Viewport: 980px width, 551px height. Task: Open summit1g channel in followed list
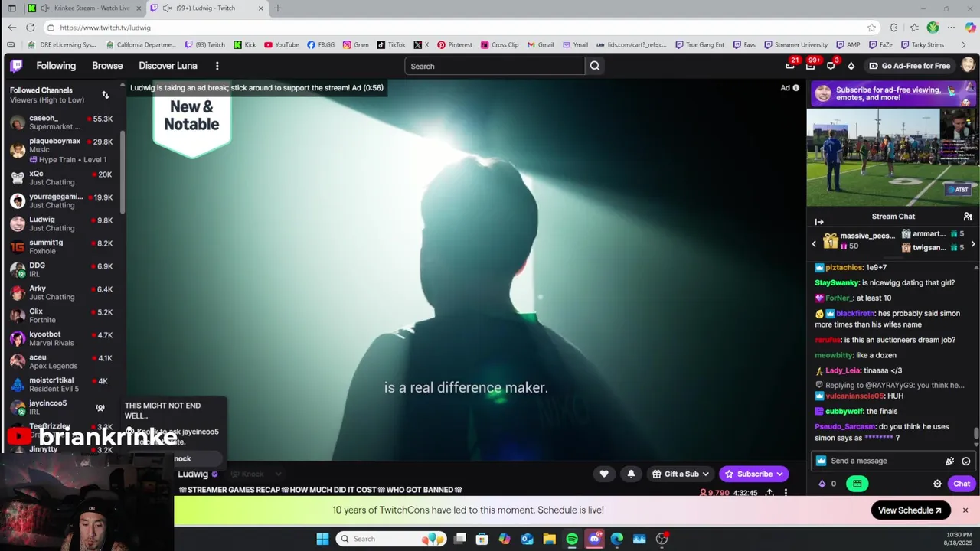(x=61, y=247)
